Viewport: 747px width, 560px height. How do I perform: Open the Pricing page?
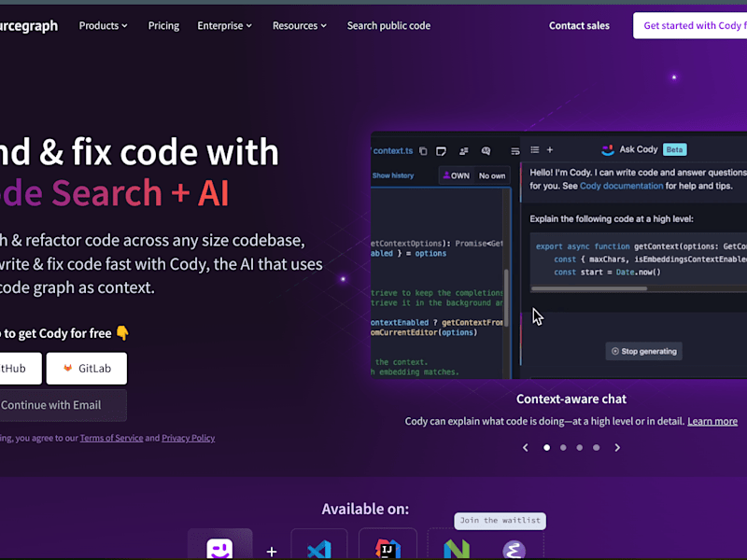click(x=163, y=26)
